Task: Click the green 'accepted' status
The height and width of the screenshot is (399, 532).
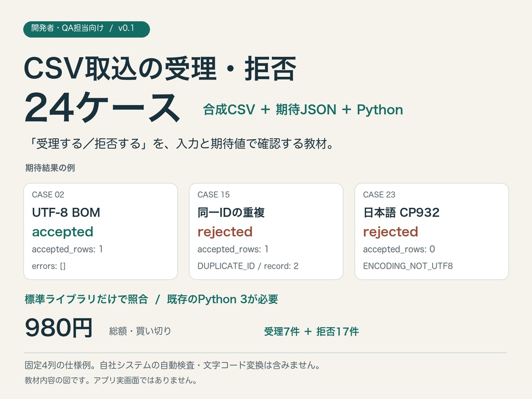Action: [62, 232]
